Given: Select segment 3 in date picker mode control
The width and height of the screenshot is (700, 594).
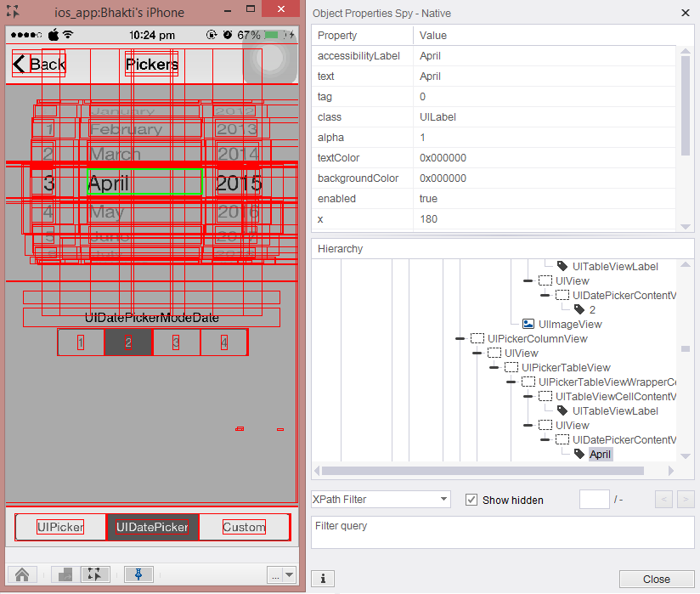Looking at the screenshot, I should (176, 342).
